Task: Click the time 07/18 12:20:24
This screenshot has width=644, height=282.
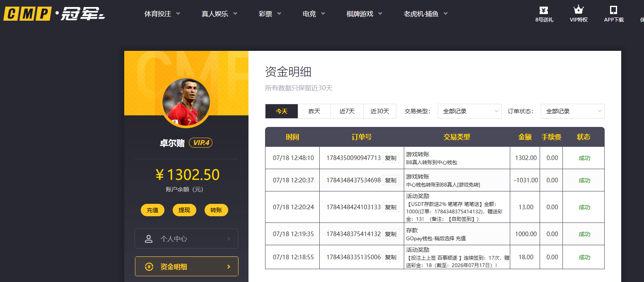Action: (x=293, y=207)
